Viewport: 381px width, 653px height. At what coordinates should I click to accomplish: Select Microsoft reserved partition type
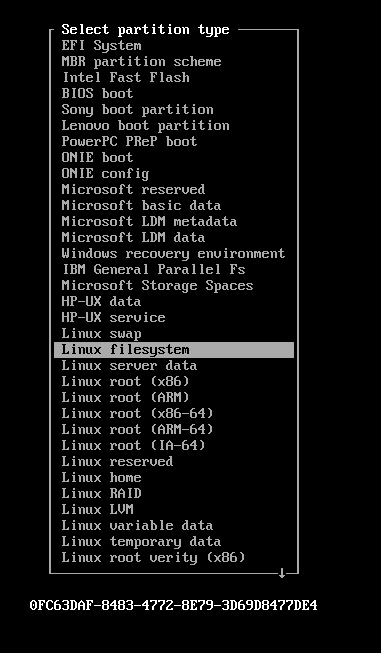[133, 189]
